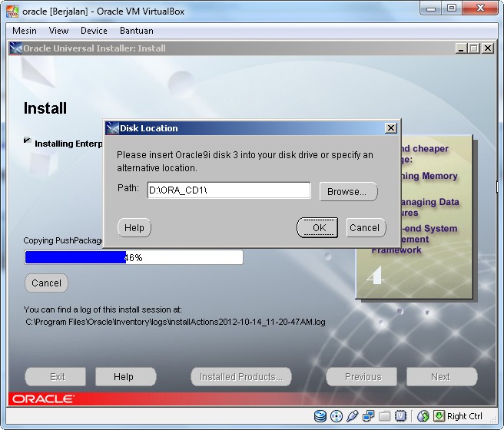Click the Oracle Universal Installer title icon
The image size is (504, 430).
[15, 48]
